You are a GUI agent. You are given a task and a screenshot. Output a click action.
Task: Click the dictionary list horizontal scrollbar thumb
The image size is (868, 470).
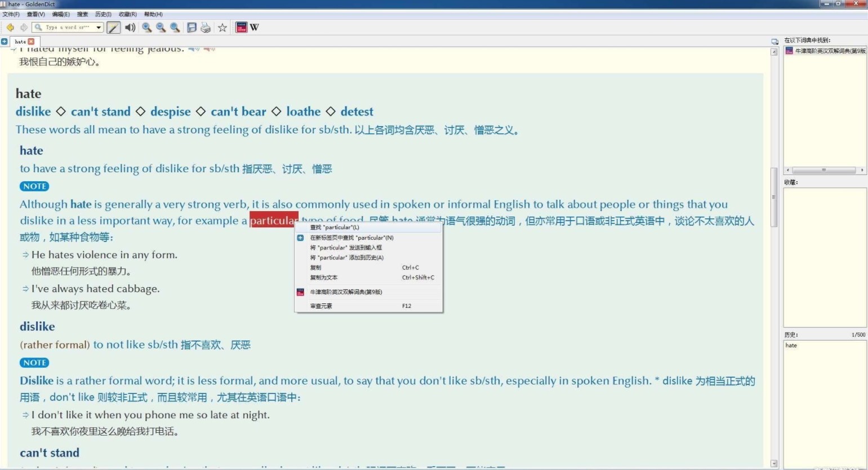[x=824, y=170]
